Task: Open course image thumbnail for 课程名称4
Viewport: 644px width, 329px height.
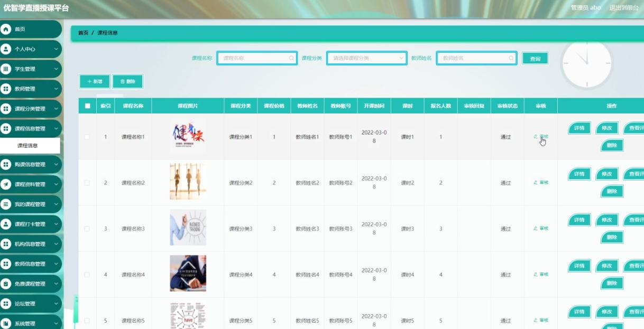Action: point(188,273)
